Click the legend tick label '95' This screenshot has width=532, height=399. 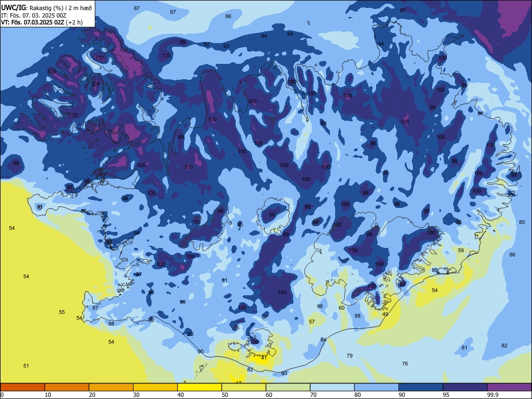point(446,395)
